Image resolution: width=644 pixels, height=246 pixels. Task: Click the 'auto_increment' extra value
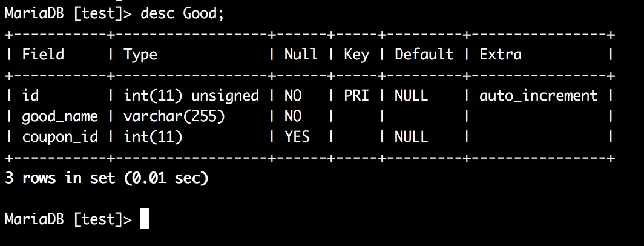coord(539,96)
